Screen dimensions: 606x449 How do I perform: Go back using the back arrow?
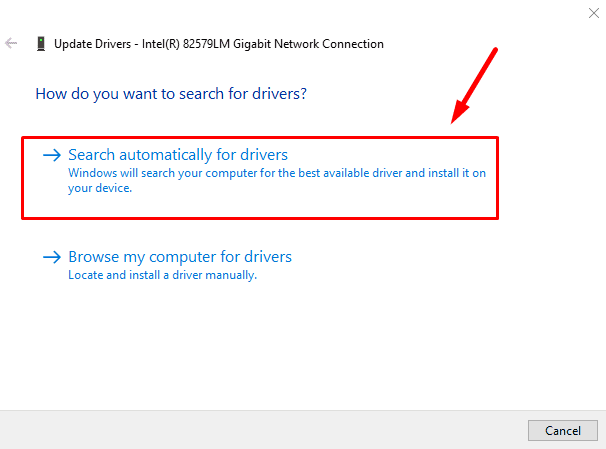(11, 43)
